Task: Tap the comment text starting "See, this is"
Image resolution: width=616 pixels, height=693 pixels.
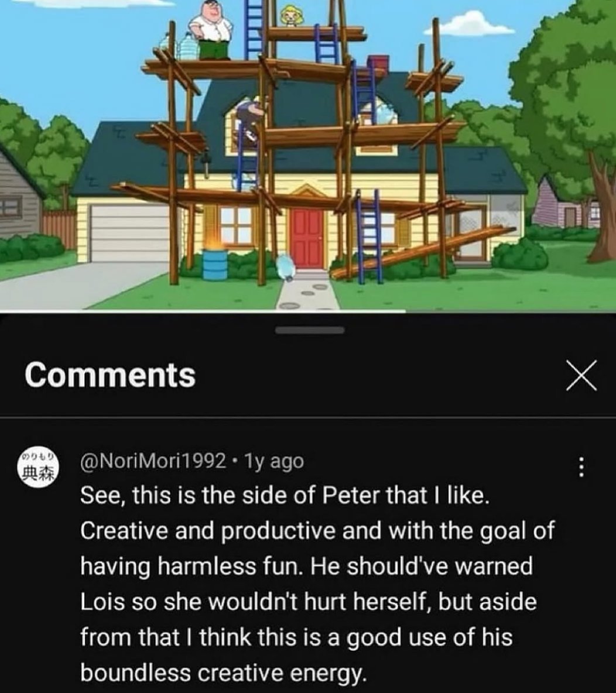Action: (x=317, y=584)
